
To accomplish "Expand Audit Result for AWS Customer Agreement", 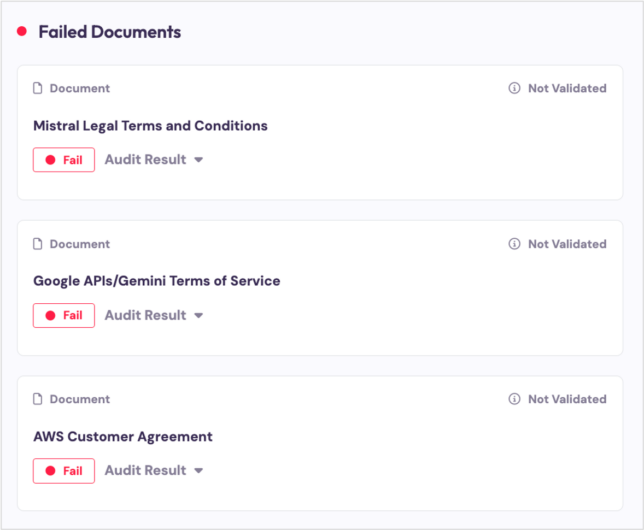I will point(154,470).
